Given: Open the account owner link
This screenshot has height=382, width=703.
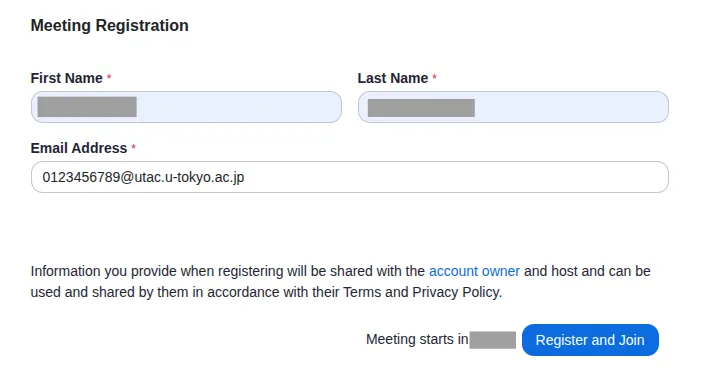Looking at the screenshot, I should coord(474,271).
